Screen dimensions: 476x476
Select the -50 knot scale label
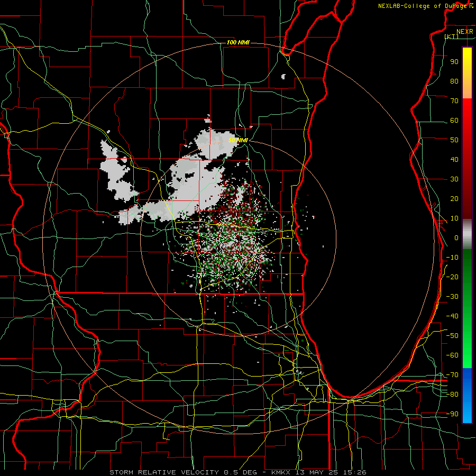(452, 336)
